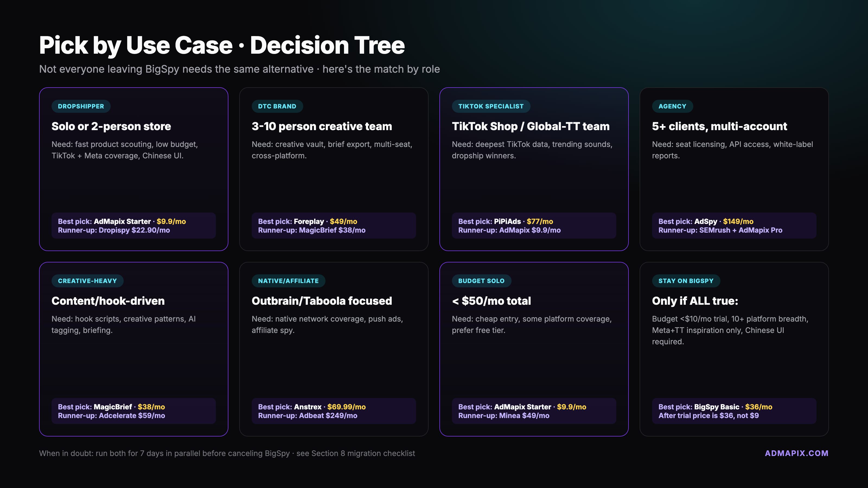The width and height of the screenshot is (868, 488).
Task: Click the Anstrex $69.99/mo best pick box
Action: [334, 411]
